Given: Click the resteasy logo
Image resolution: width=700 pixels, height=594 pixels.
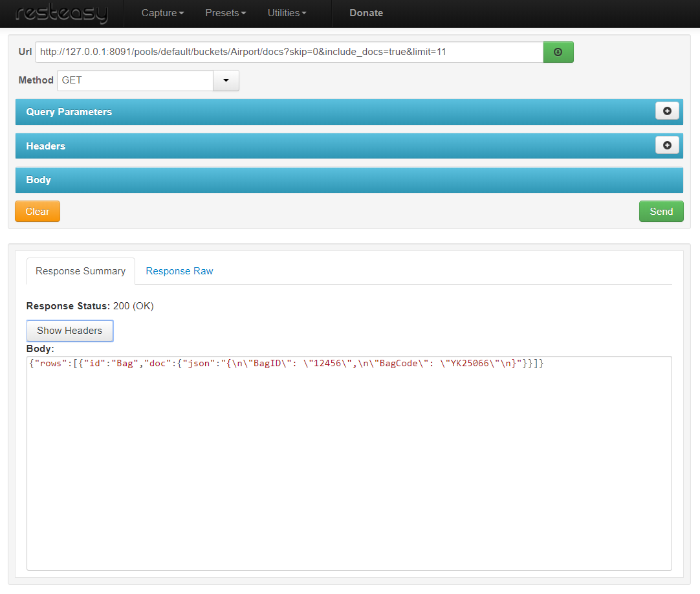Looking at the screenshot, I should tap(61, 14).
